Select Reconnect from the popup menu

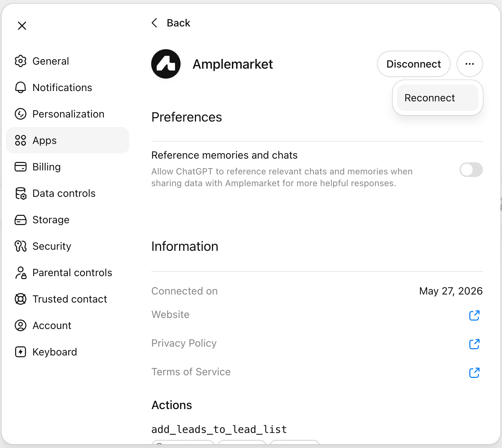(x=437, y=98)
